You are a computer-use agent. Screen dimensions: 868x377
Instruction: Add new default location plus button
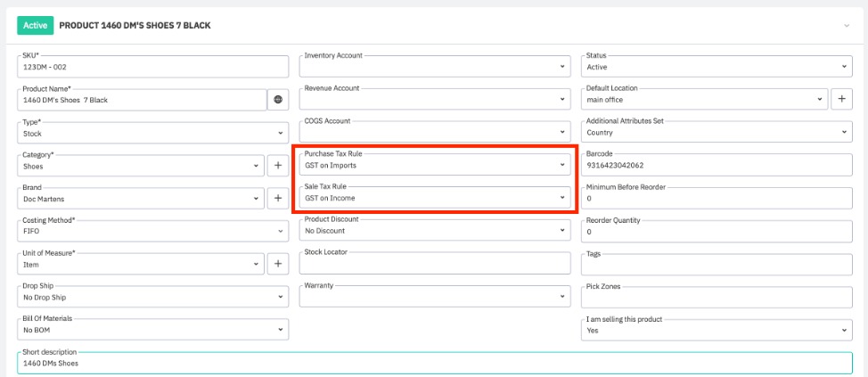(x=841, y=100)
